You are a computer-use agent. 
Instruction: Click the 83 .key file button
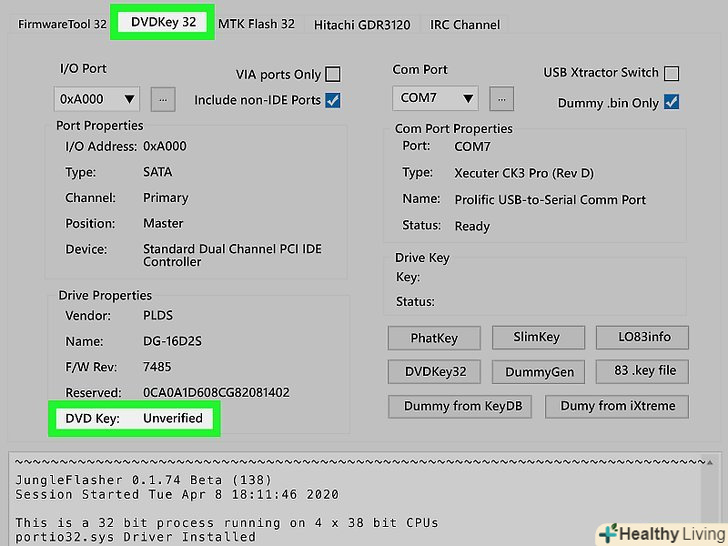tap(642, 371)
